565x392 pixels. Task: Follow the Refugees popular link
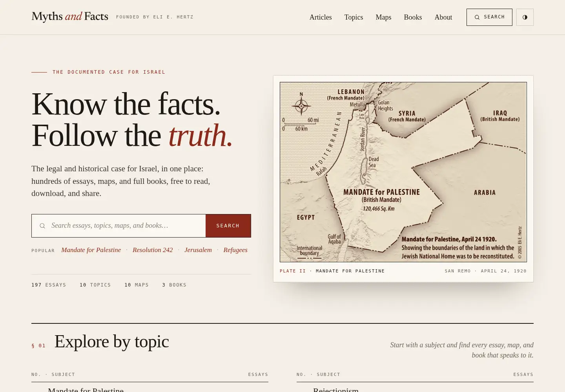(235, 250)
